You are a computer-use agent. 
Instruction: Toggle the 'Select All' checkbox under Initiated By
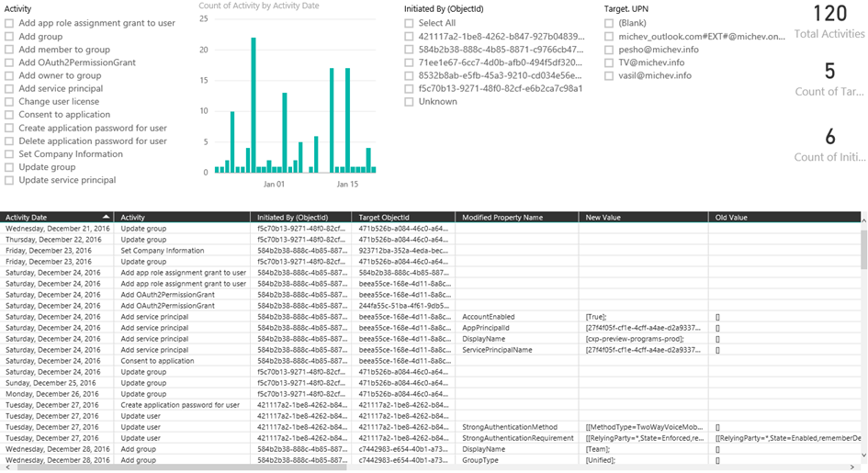coord(409,23)
